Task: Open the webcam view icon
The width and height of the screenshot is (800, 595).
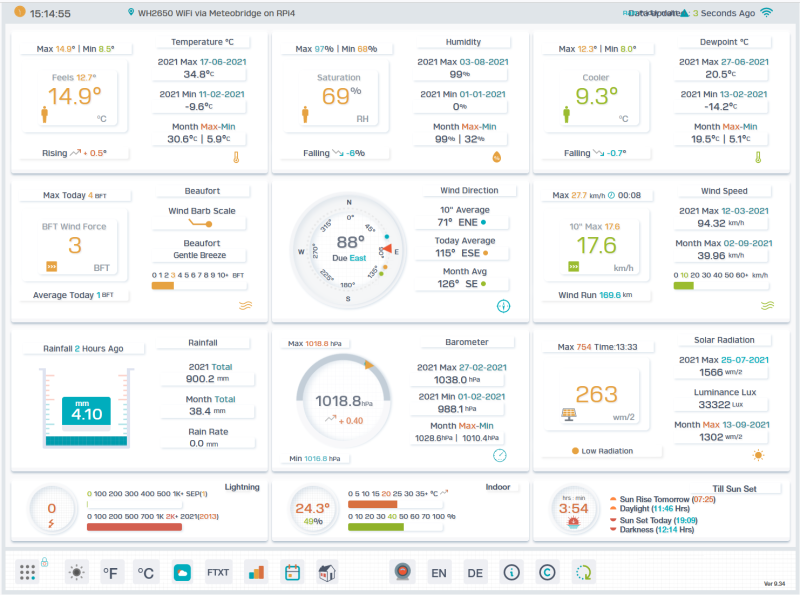Action: [403, 571]
